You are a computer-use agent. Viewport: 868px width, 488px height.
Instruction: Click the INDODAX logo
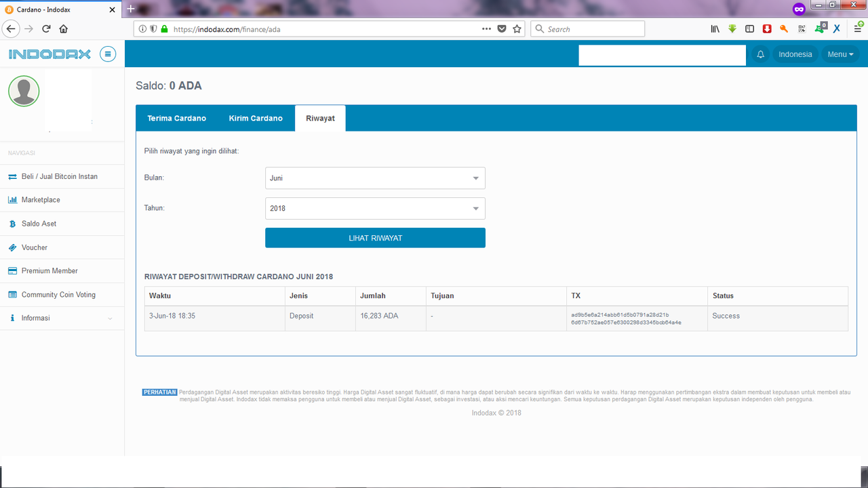[x=50, y=54]
